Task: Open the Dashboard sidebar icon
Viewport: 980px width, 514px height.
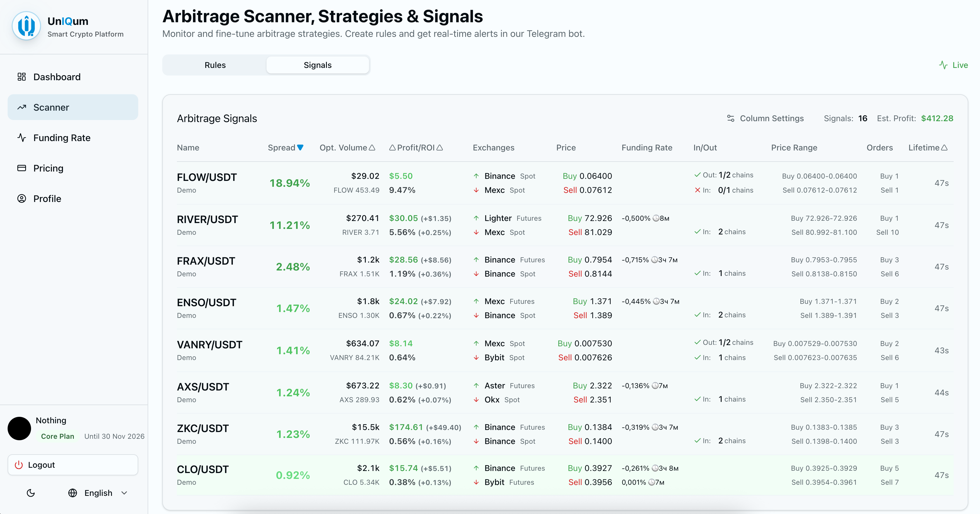Action: 22,76
